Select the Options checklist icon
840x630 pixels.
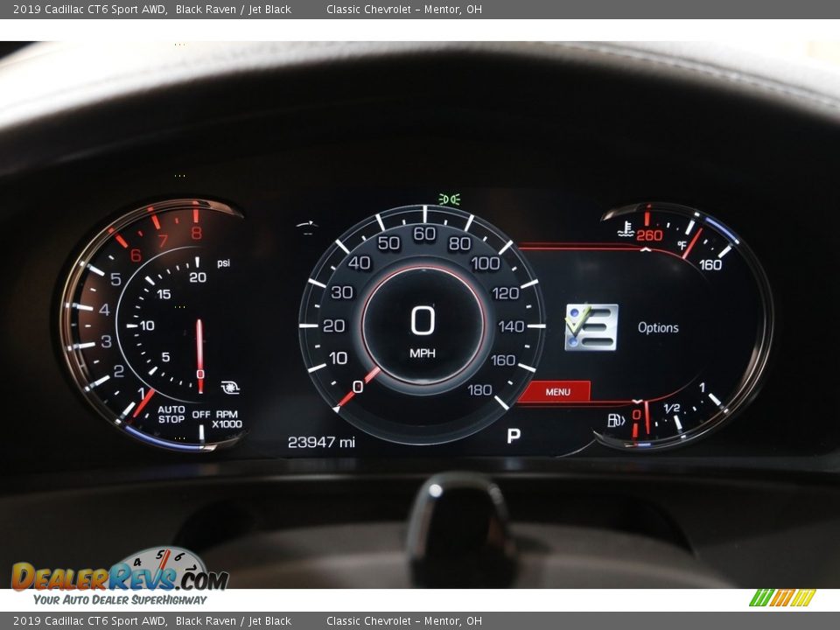click(x=591, y=327)
